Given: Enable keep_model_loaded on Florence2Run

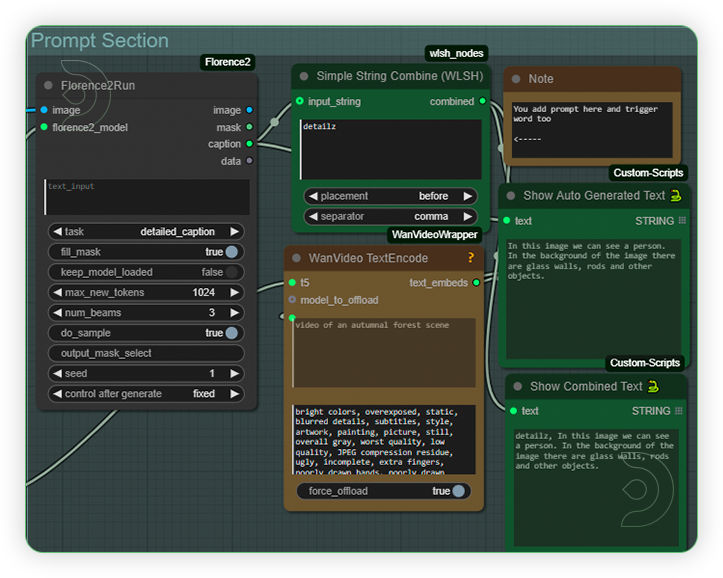Looking at the screenshot, I should pyautogui.click(x=232, y=272).
